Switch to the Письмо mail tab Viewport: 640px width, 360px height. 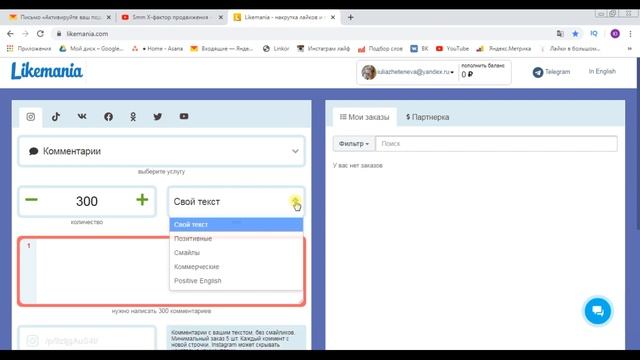(x=59, y=17)
